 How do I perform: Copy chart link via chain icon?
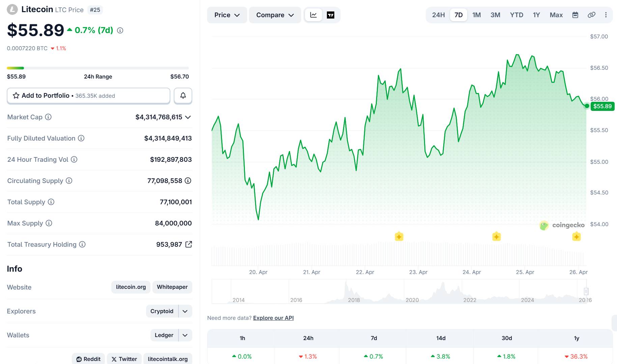[x=591, y=15]
